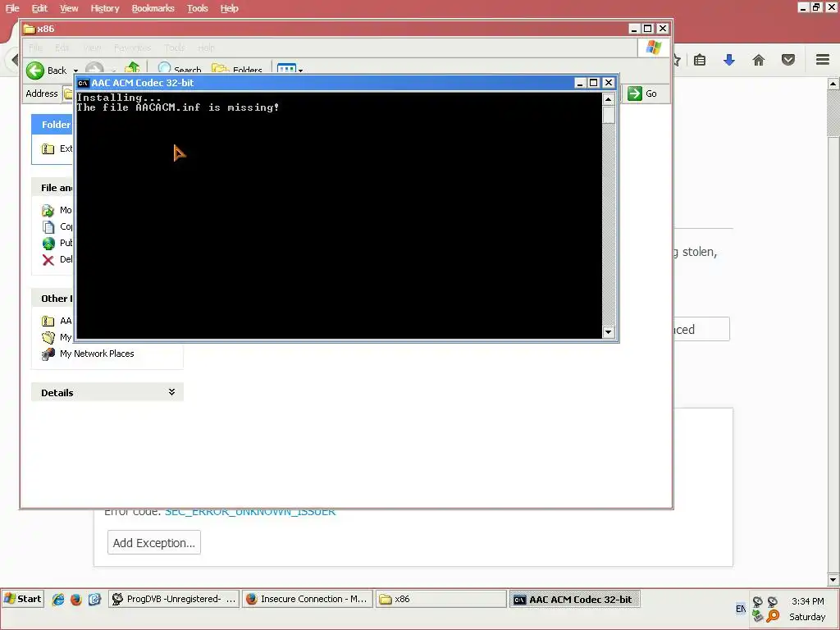Switch to ProgDVB -Unregistered- taskbar button
Image resolution: width=840 pixels, height=630 pixels.
coord(174,599)
